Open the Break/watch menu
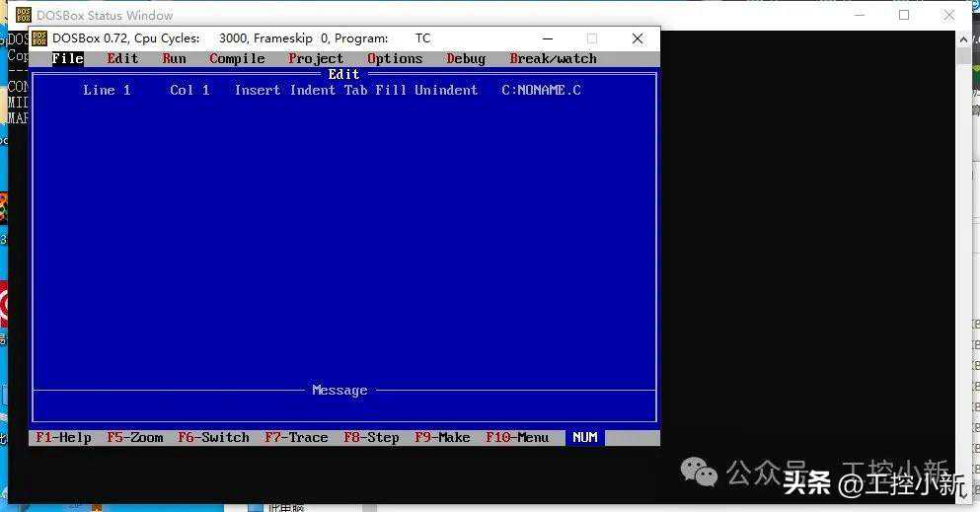 553,58
